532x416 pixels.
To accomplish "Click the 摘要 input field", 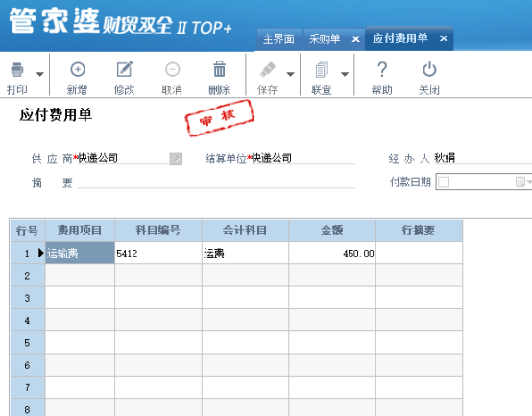I will (216, 183).
